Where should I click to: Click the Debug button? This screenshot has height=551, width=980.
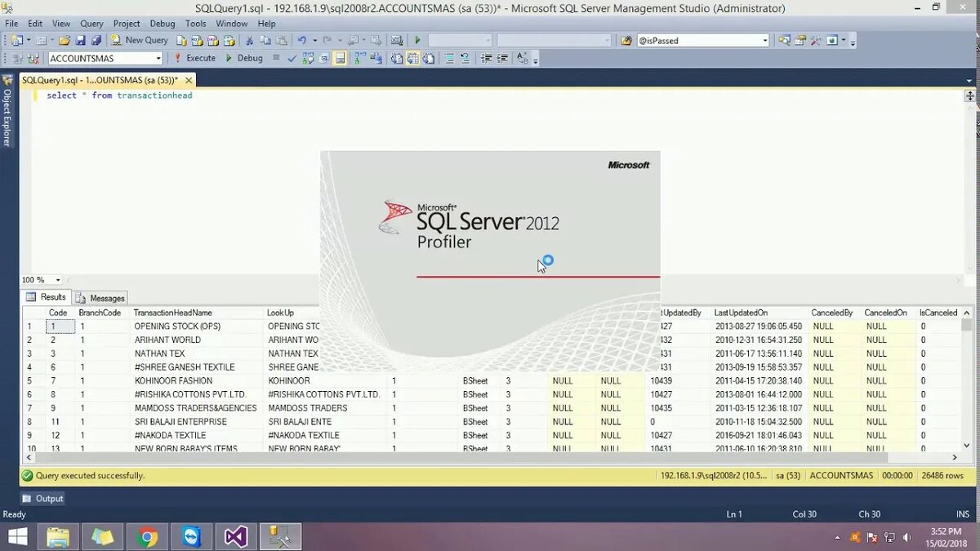click(243, 58)
